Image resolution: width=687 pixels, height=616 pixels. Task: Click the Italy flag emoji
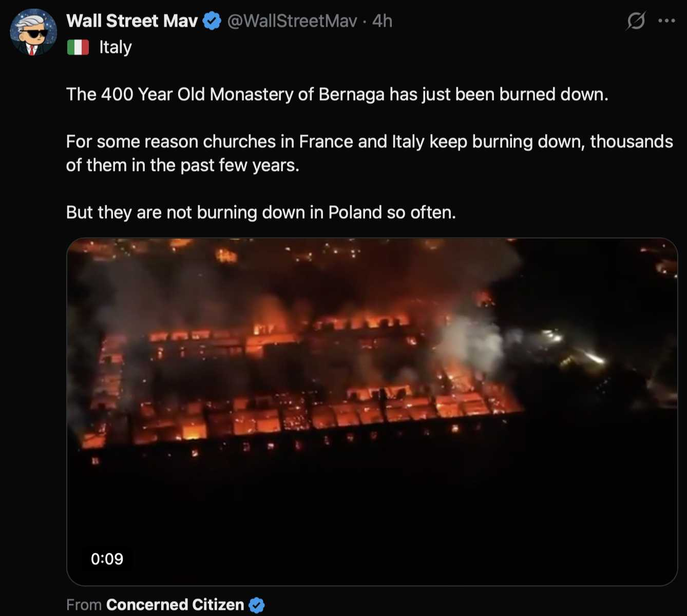[78, 47]
